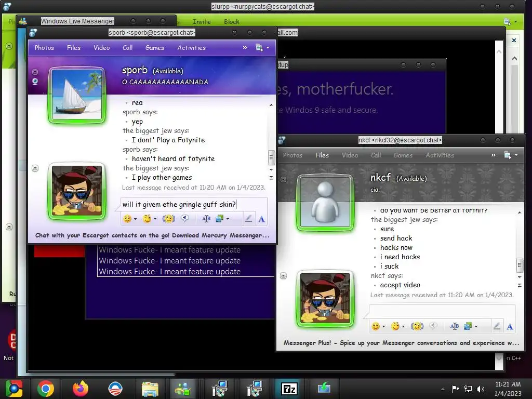Select handwriting mode in nkcf chat
This screenshot has width=532, height=399.
pos(497,326)
